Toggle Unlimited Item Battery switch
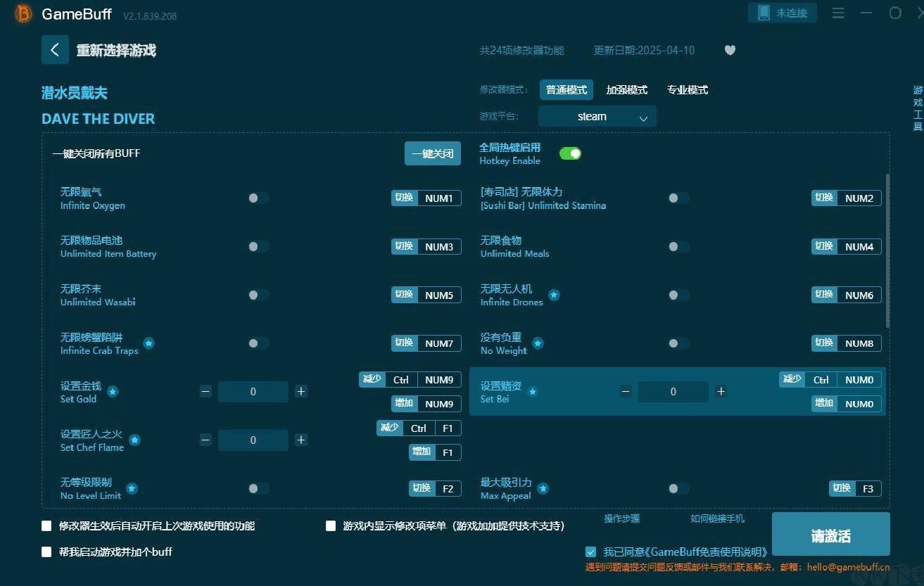Screen dimensions: 924x586 258,246
